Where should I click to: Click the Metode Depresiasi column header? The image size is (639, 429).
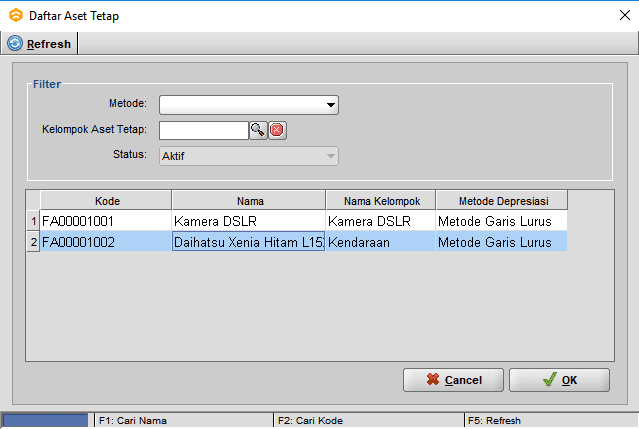pyautogui.click(x=502, y=201)
